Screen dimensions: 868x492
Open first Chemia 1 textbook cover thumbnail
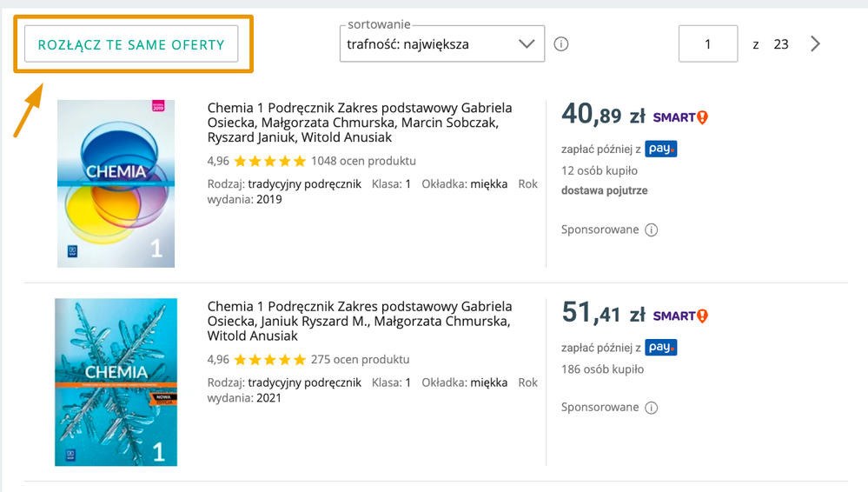point(116,183)
